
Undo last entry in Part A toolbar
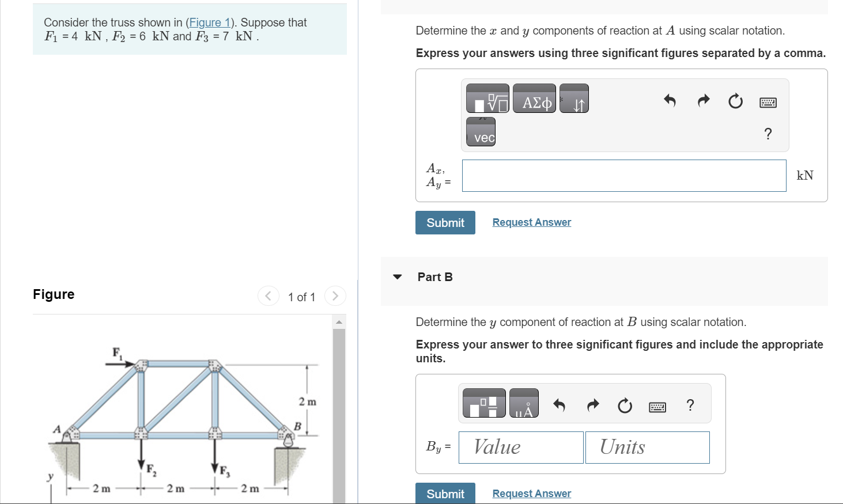click(x=670, y=101)
